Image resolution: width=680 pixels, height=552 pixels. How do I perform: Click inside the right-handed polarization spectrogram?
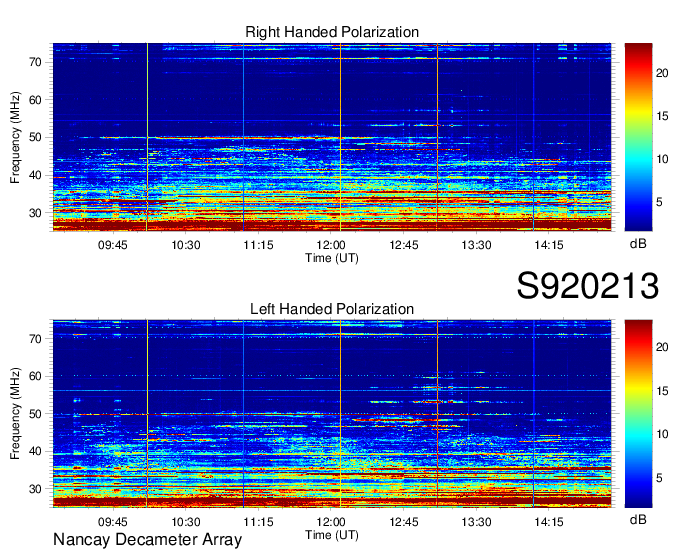(x=332, y=137)
